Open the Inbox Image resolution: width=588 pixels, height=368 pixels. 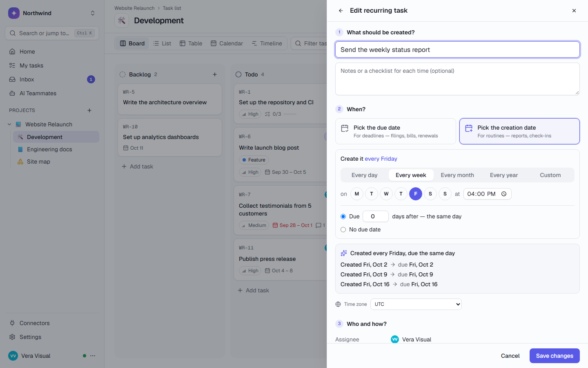[52, 79]
